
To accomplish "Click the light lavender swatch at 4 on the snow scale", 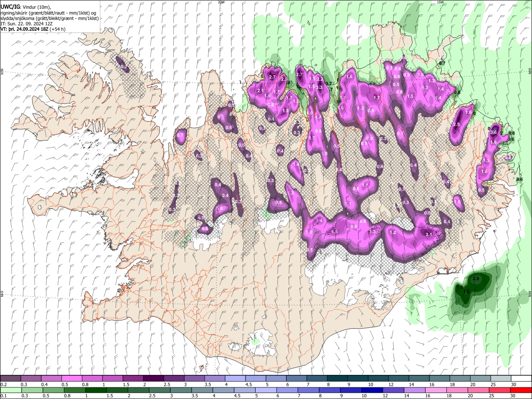I will coord(235,379).
